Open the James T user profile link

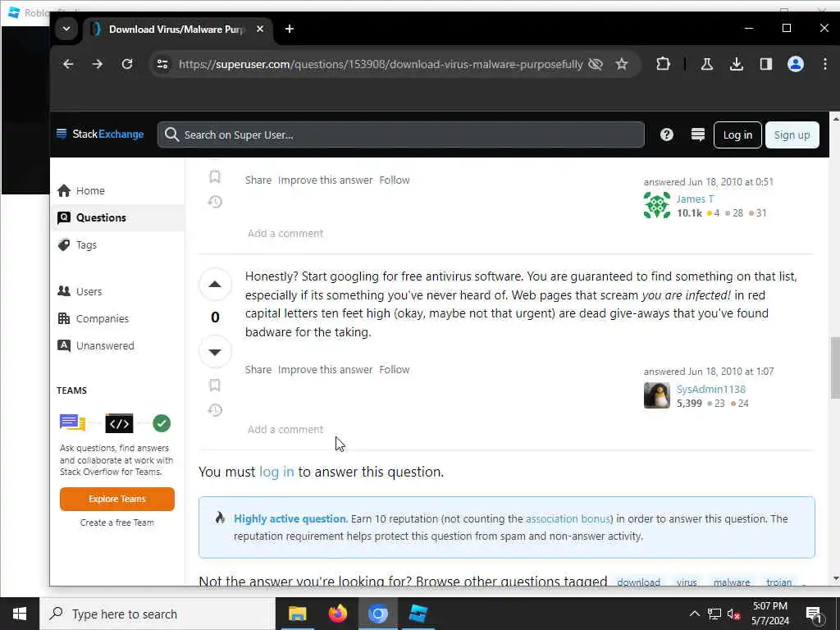coord(695,199)
